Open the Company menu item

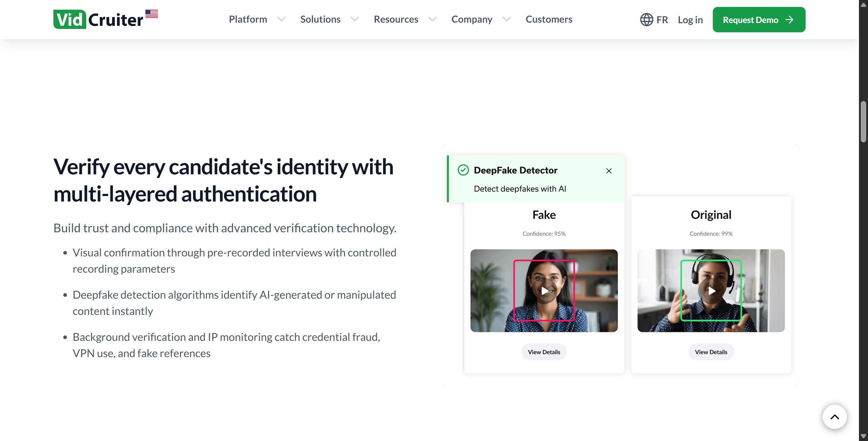tap(471, 19)
